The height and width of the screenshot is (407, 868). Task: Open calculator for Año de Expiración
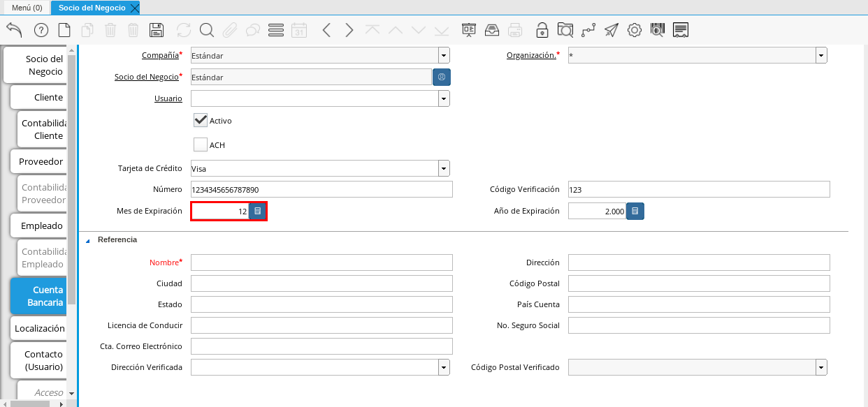tap(635, 211)
